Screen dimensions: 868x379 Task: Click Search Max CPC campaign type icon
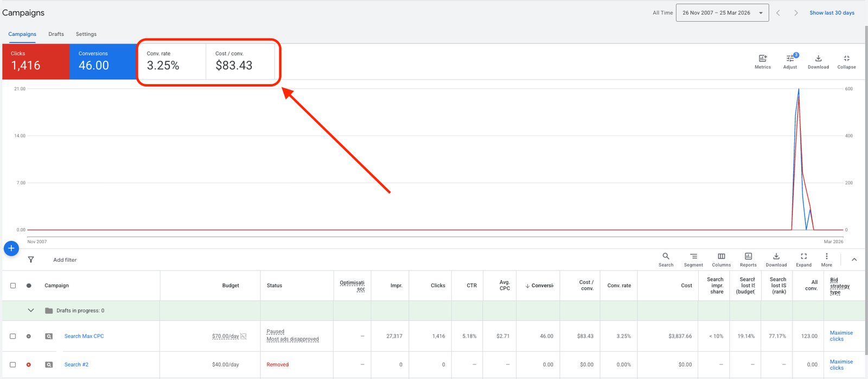(x=49, y=336)
